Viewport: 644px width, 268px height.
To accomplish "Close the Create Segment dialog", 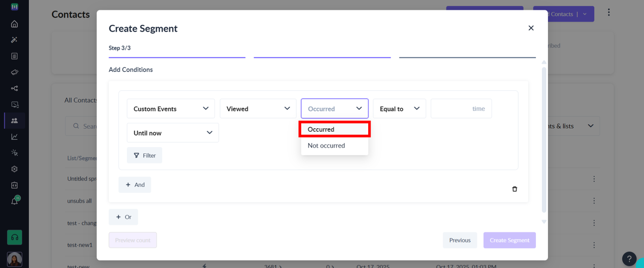I will click(x=531, y=28).
